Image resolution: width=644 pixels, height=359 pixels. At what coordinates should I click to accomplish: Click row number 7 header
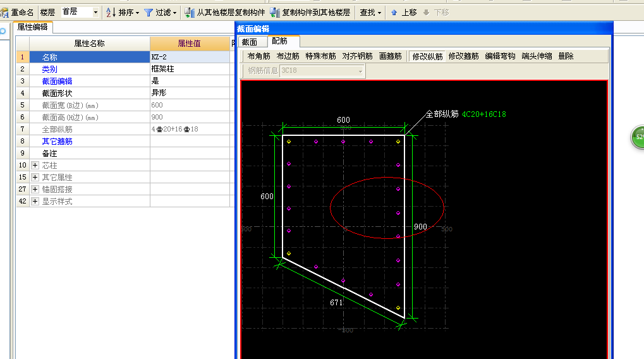point(23,130)
